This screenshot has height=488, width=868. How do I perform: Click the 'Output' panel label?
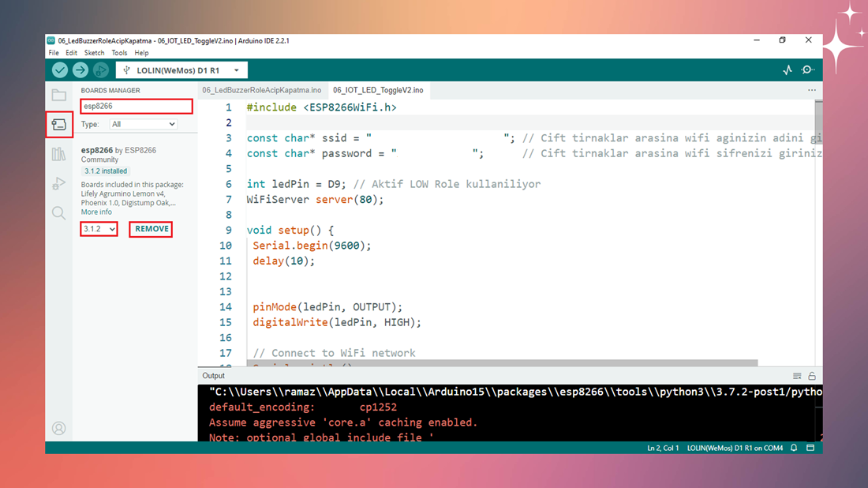(213, 376)
